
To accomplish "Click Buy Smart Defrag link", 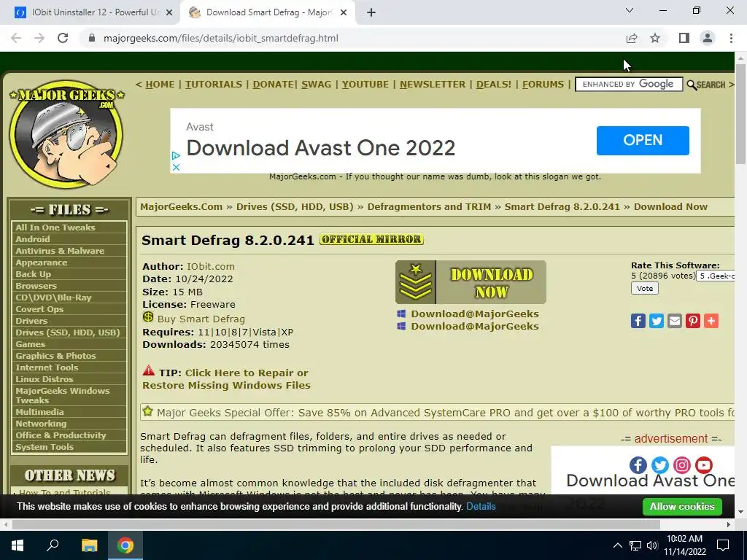I will pyautogui.click(x=201, y=319).
